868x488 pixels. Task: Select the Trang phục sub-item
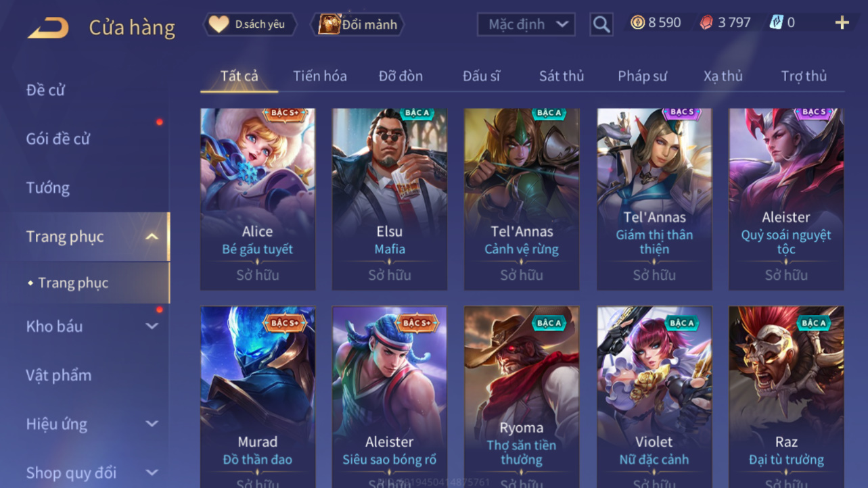point(73,283)
